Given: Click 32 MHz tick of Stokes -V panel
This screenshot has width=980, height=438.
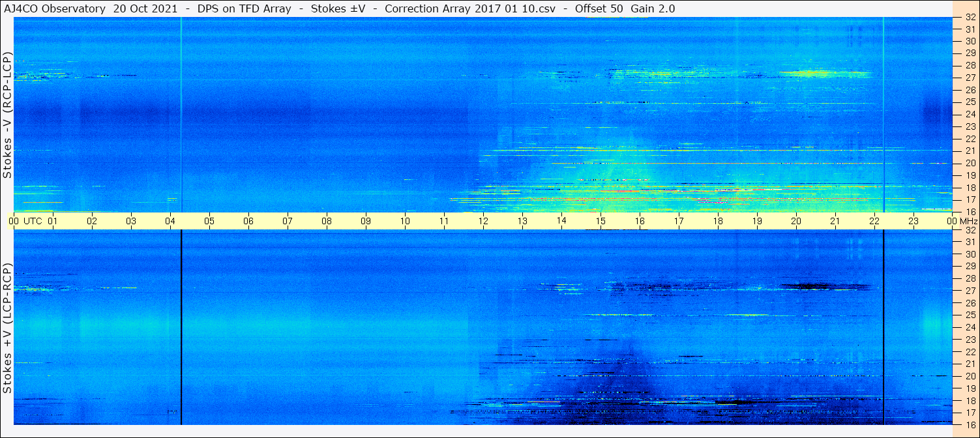Looking at the screenshot, I should [x=970, y=18].
